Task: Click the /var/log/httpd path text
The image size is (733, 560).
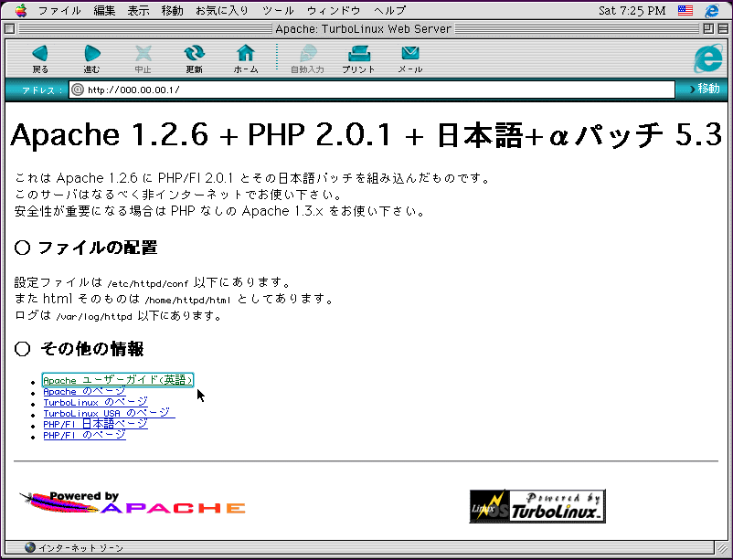Action: 94,316
